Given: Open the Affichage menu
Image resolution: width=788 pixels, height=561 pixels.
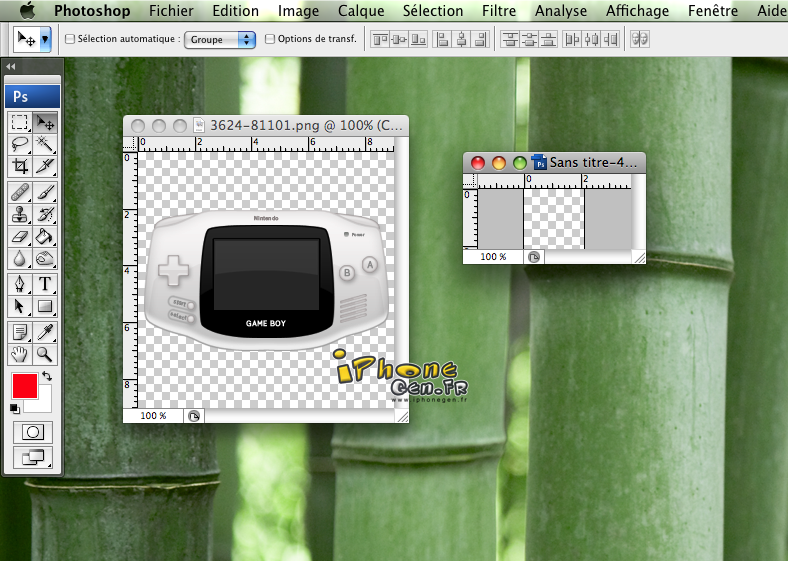Looking at the screenshot, I should click(x=637, y=11).
